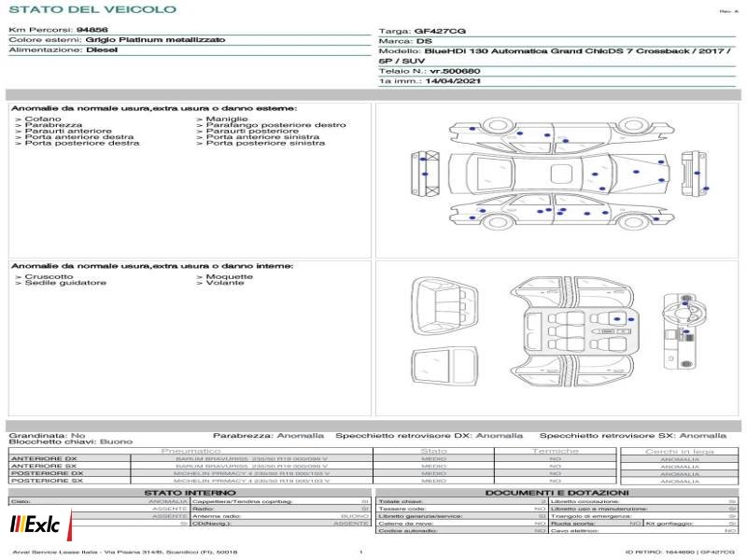Click the 'STATO DEL VEICOLO' heading

coord(92,9)
